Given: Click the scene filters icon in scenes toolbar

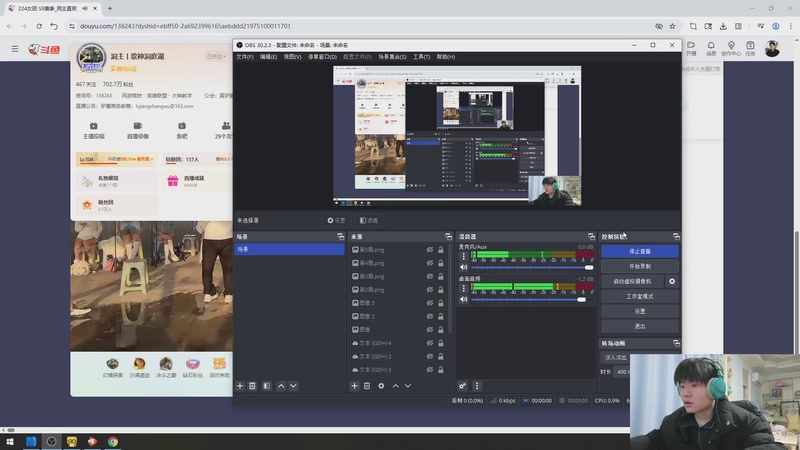Looking at the screenshot, I should 266,385.
